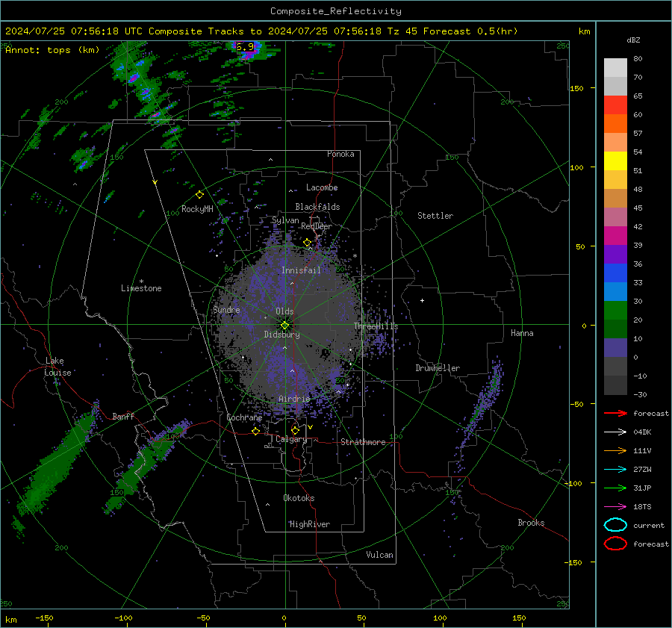Click the green 31JP arrow legend icon

coord(615,488)
